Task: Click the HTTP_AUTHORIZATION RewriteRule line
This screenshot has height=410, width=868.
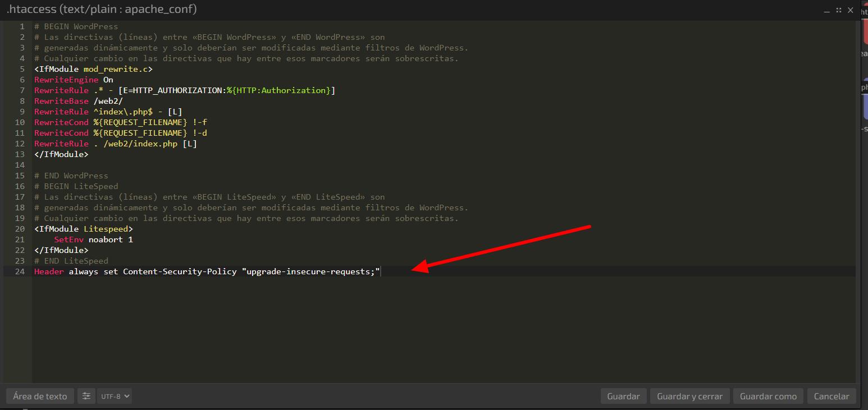Action: tap(185, 90)
